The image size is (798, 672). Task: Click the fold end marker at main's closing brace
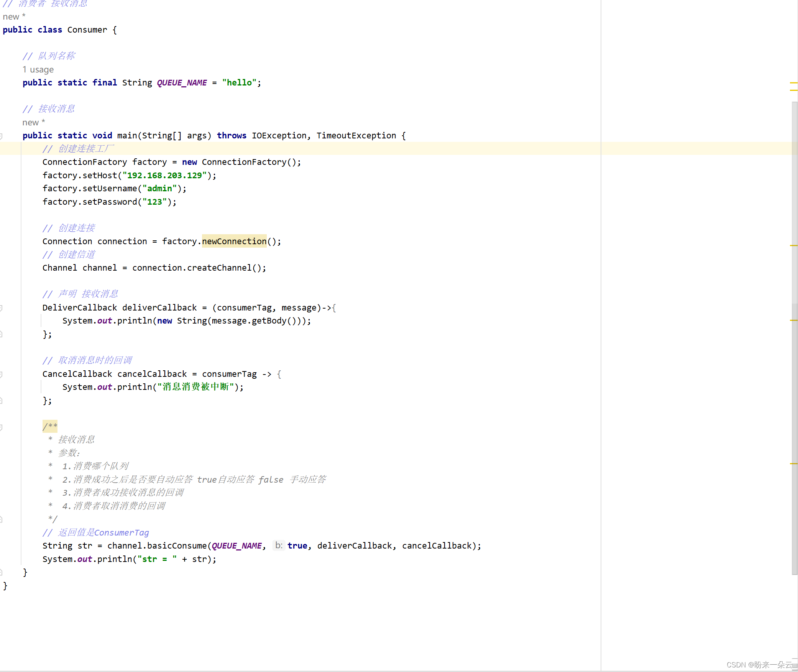pos(1,572)
